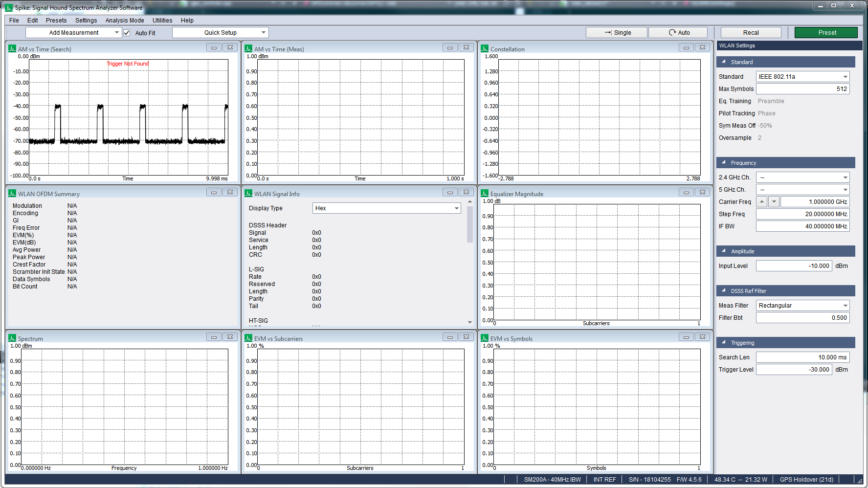Open the Presets menu
868x488 pixels.
click(56, 21)
